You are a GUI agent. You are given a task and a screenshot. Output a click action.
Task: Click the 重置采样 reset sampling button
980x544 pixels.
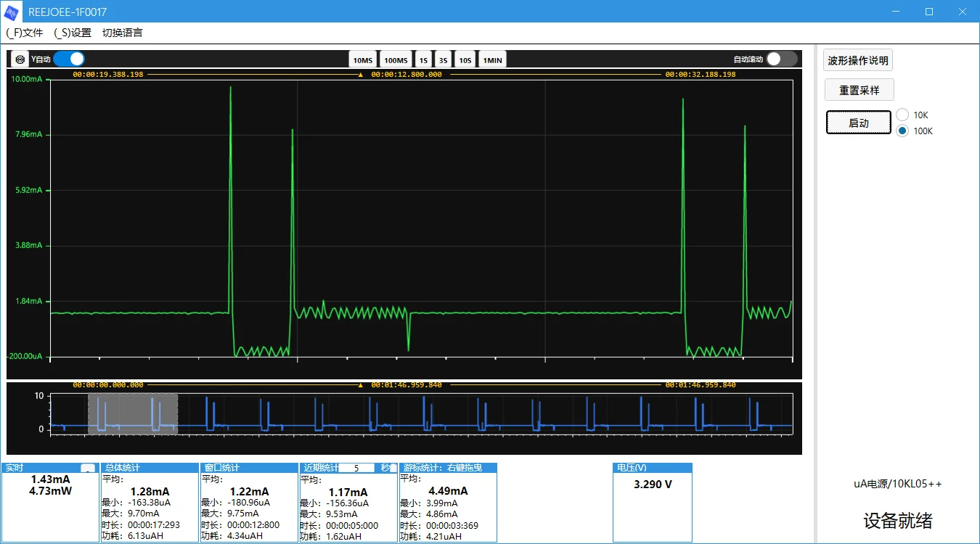point(859,90)
